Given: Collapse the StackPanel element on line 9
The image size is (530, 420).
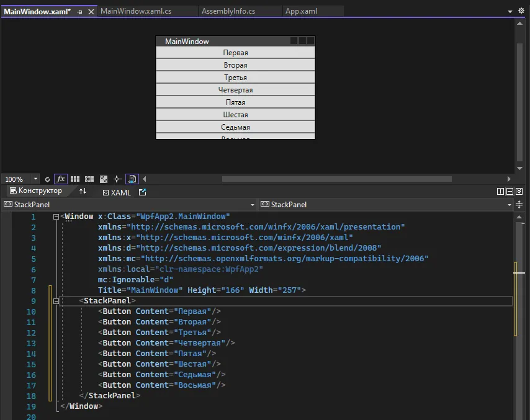Looking at the screenshot, I should [x=56, y=301].
